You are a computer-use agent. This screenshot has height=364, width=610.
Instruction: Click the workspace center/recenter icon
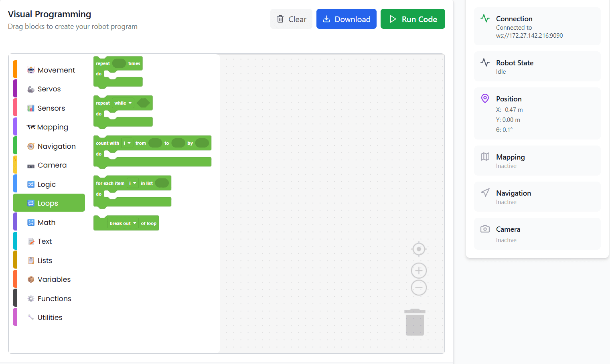[419, 249]
